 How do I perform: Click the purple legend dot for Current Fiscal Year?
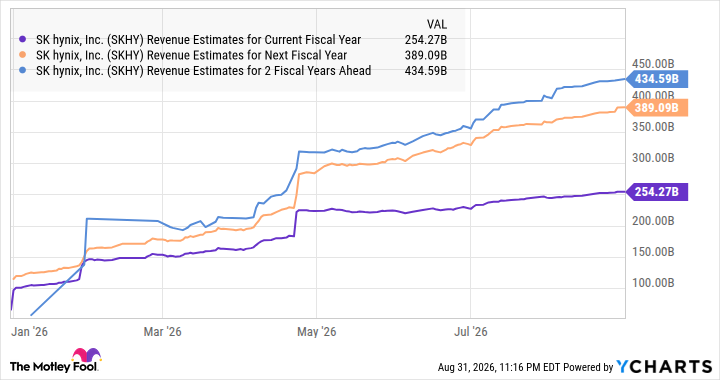tap(23, 40)
